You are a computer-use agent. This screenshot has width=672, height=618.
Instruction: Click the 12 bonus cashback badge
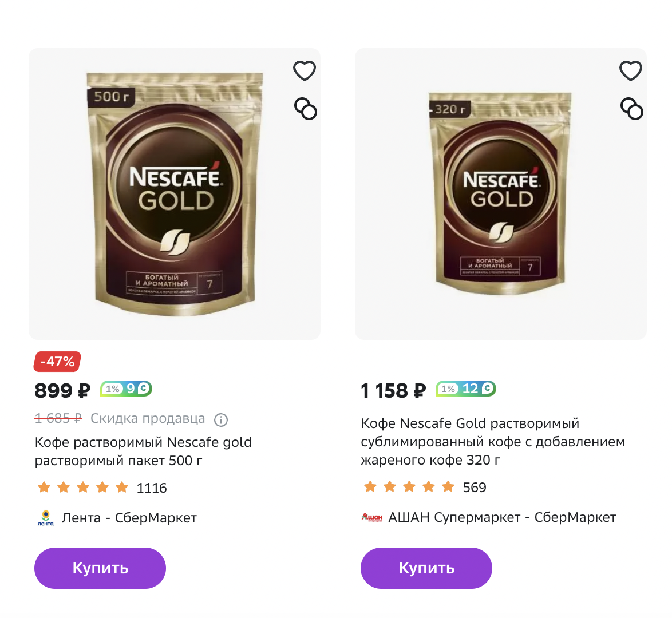(466, 389)
